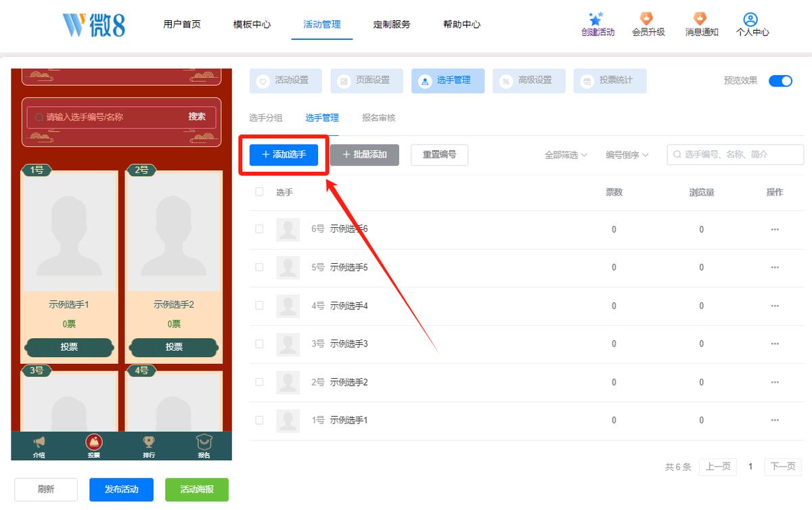Go to 下一页 next page
The height and width of the screenshot is (510, 812).
point(783,467)
